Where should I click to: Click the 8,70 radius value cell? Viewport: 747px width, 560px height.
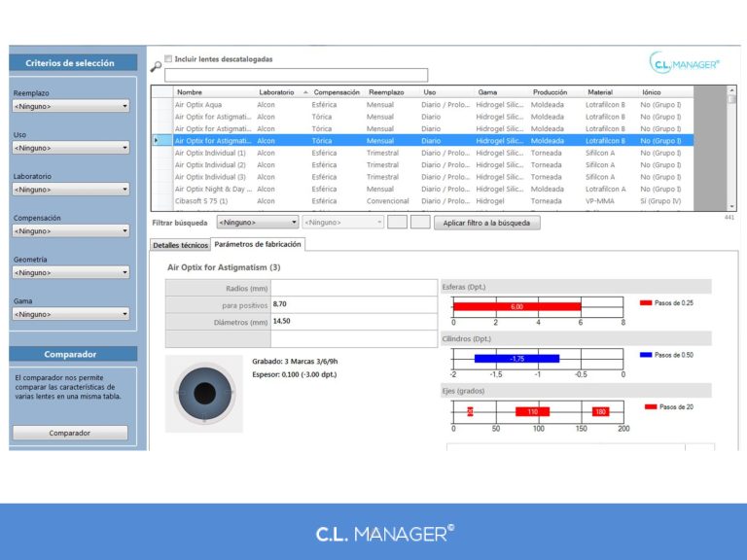(x=354, y=304)
